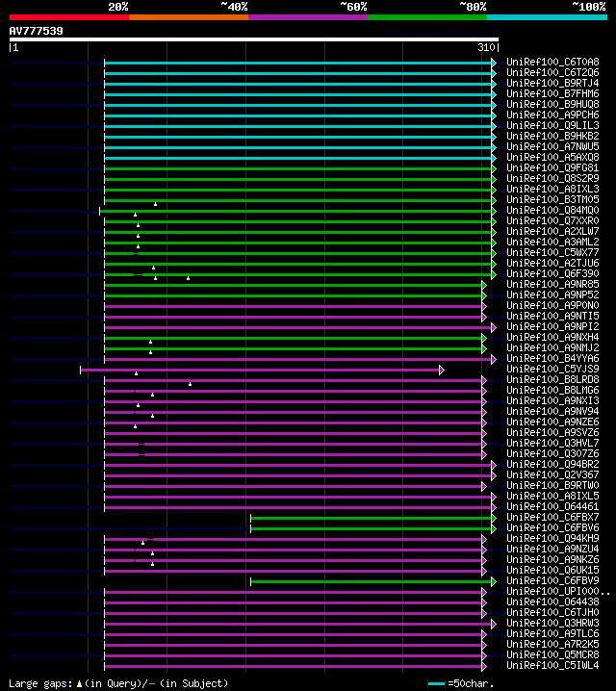This screenshot has height=691, width=616.
Task: Click the UniRef100_O64461 label
Action: click(x=552, y=506)
